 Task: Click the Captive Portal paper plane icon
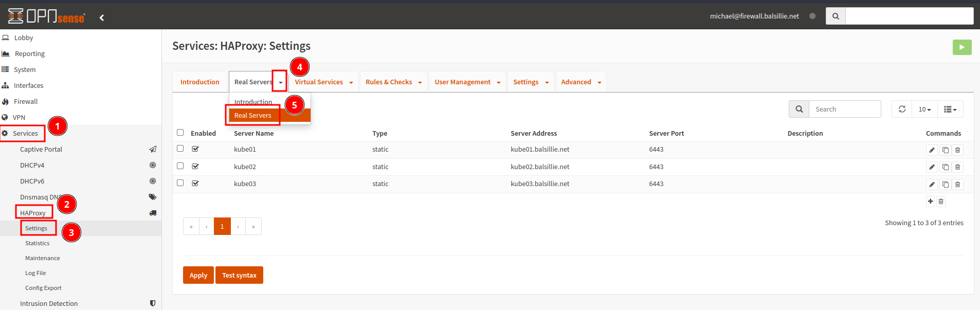pyautogui.click(x=153, y=149)
